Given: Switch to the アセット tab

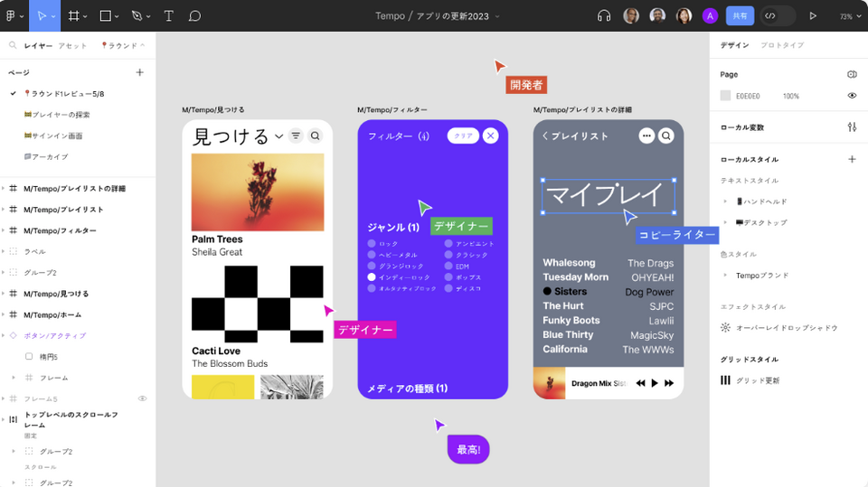Looking at the screenshot, I should [72, 45].
